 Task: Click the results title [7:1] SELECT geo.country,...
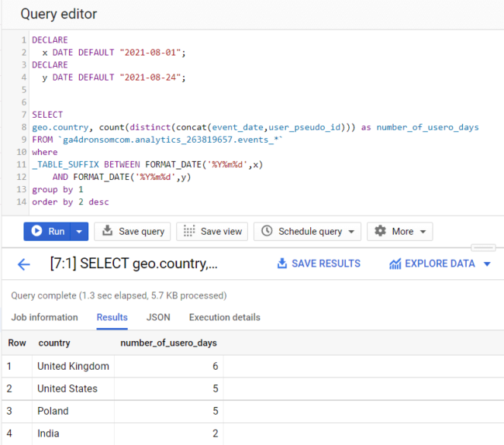(x=133, y=264)
